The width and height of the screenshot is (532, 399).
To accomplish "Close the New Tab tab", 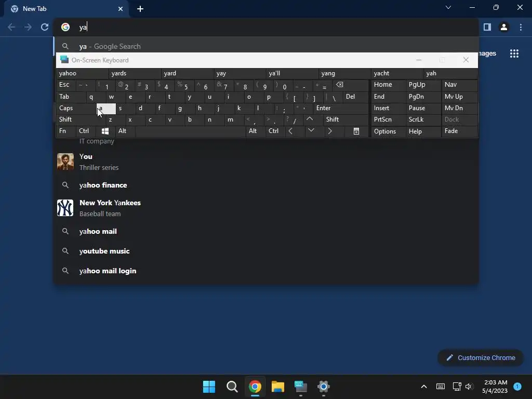I will (x=121, y=9).
